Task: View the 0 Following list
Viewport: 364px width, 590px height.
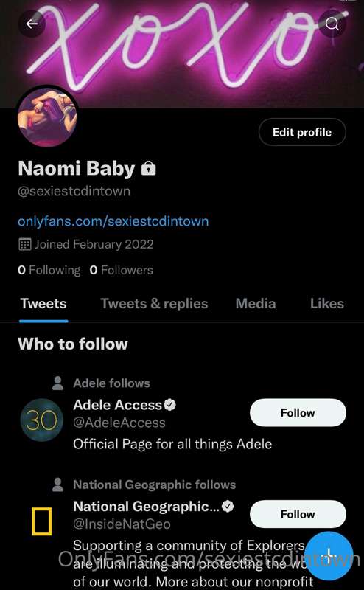Action: 49,270
